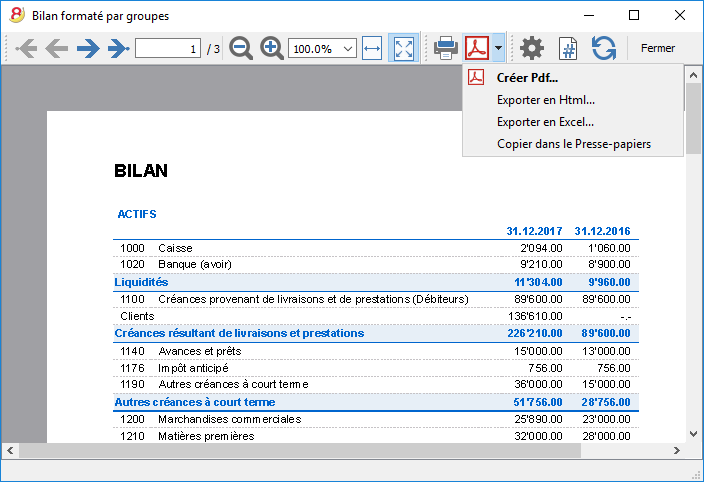Go to next page arrow
The height and width of the screenshot is (482, 704).
coord(88,48)
